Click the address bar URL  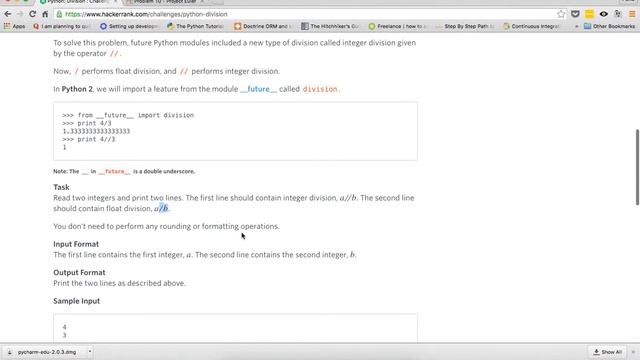pyautogui.click(x=146, y=14)
